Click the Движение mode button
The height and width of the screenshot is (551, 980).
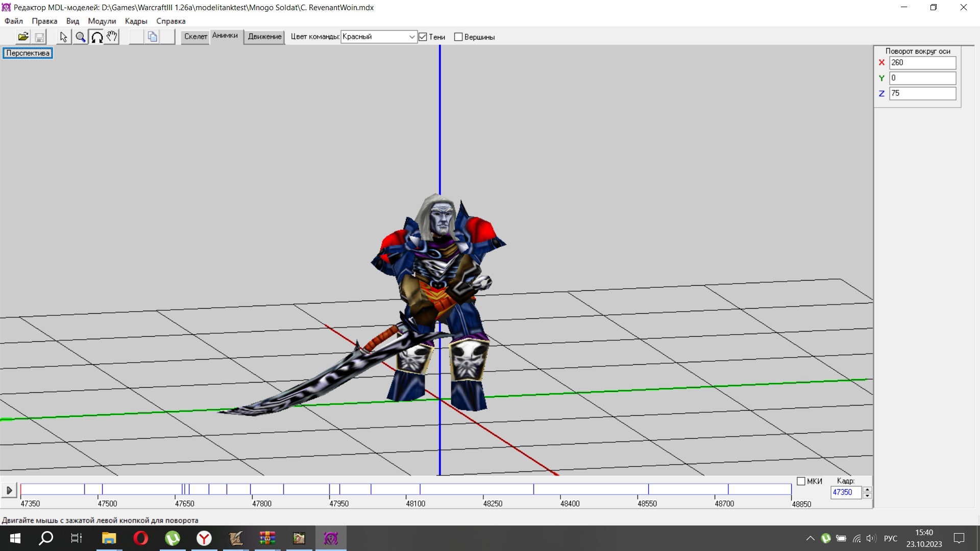click(x=264, y=37)
